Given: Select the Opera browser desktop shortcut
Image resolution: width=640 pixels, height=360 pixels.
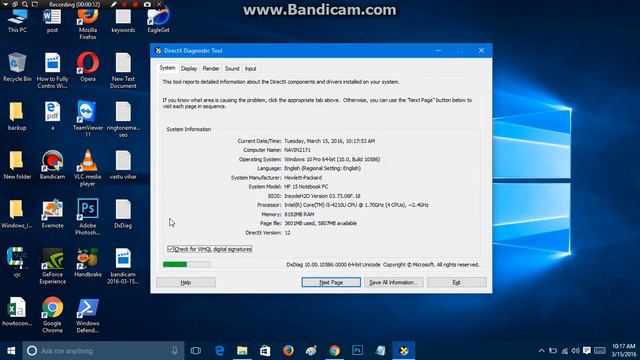Looking at the screenshot, I should point(88,67).
